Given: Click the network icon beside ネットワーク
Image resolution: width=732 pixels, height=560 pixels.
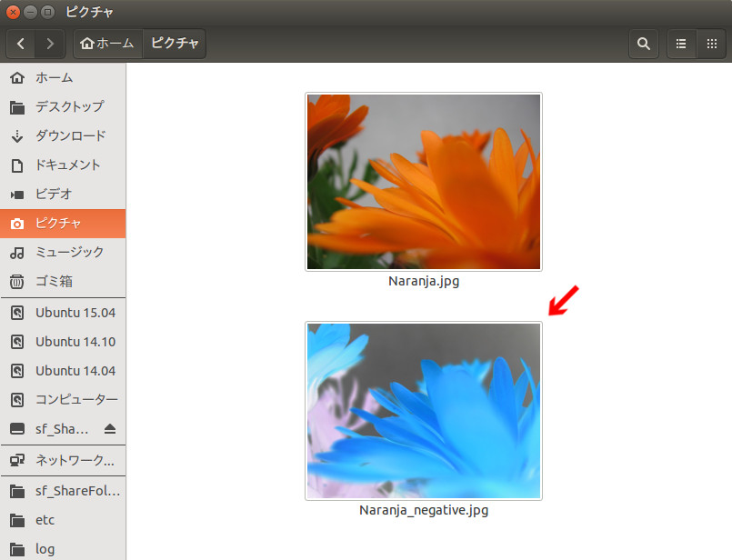Looking at the screenshot, I should coord(17,461).
